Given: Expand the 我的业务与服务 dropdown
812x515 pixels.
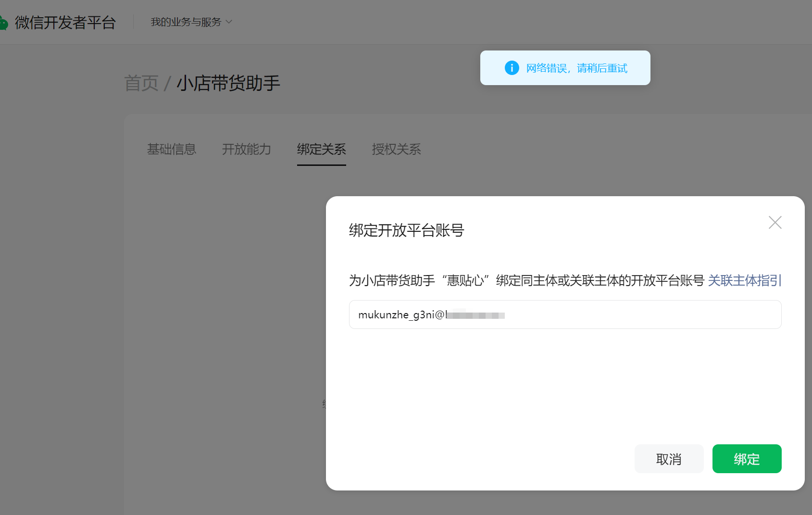Looking at the screenshot, I should 191,22.
